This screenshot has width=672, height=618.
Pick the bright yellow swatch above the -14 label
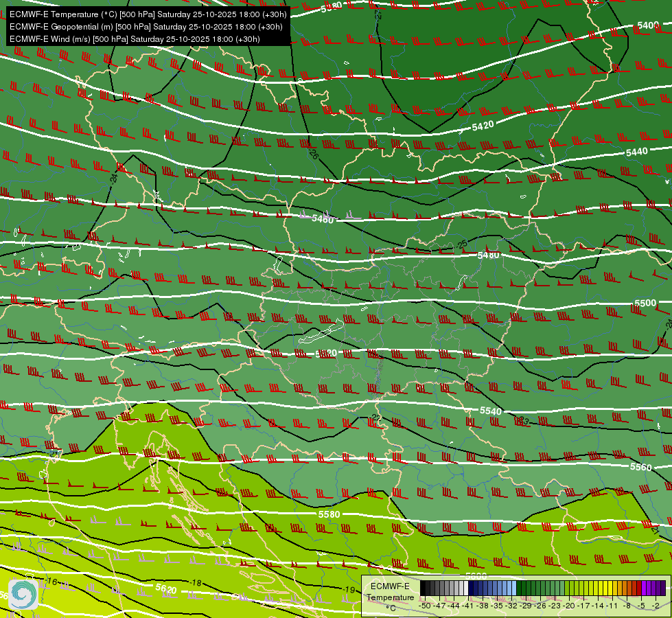click(601, 588)
